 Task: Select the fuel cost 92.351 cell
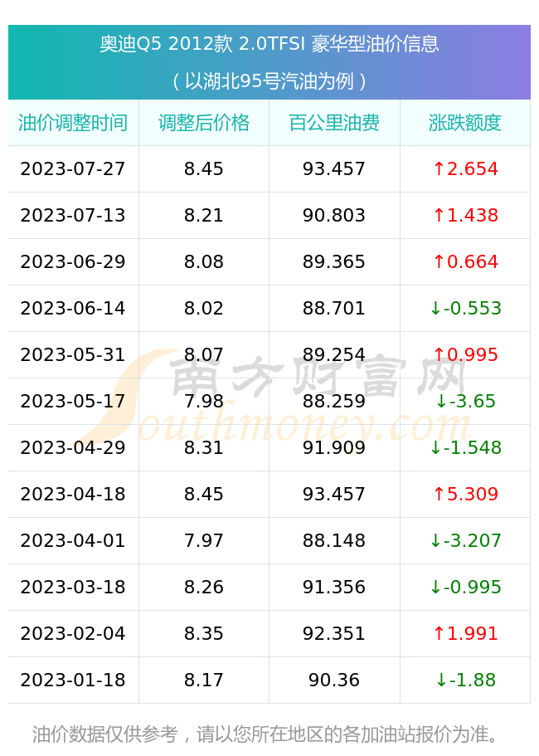point(334,634)
